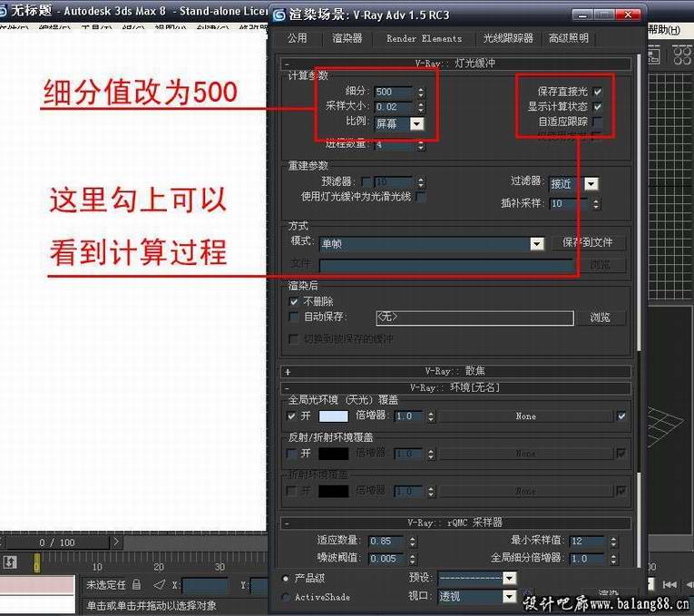
Task: Collapse the V-Ray:: 灯光缓冲 rollout
Action: pyautogui.click(x=456, y=64)
